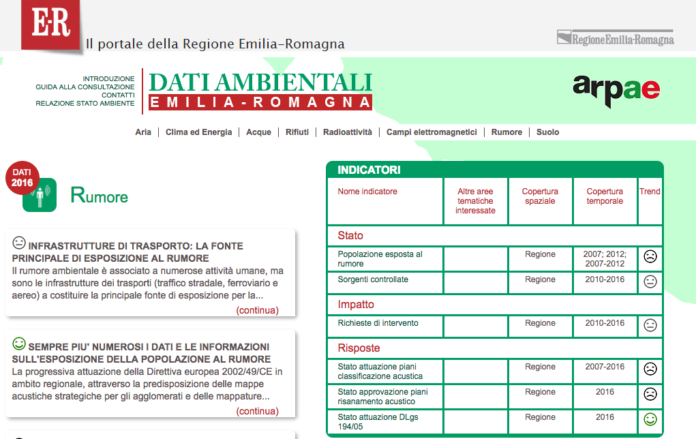Image resolution: width=696 pixels, height=439 pixels.
Task: Click green smiley trend for DLgs 194/05
Action: [x=650, y=419]
